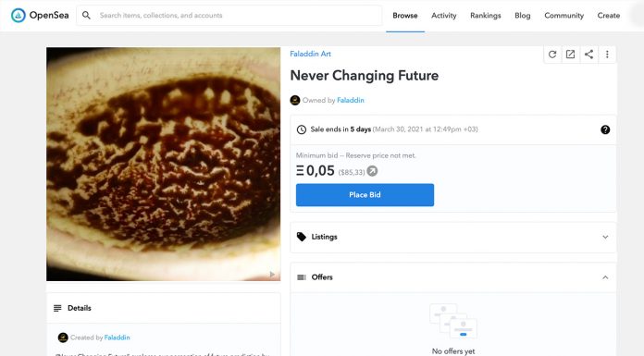Image resolution: width=644 pixels, height=356 pixels.
Task: Collapse the Offers section
Action: (453, 277)
